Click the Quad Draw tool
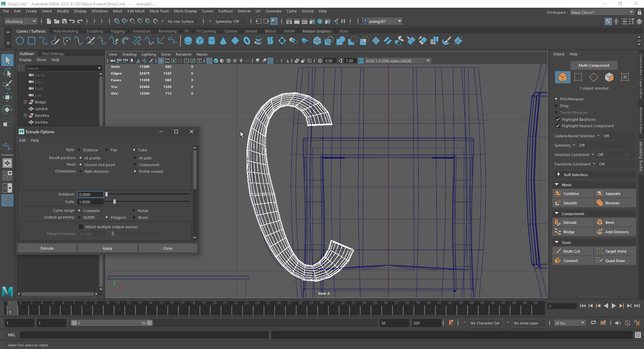This screenshot has width=644, height=349. [615, 261]
